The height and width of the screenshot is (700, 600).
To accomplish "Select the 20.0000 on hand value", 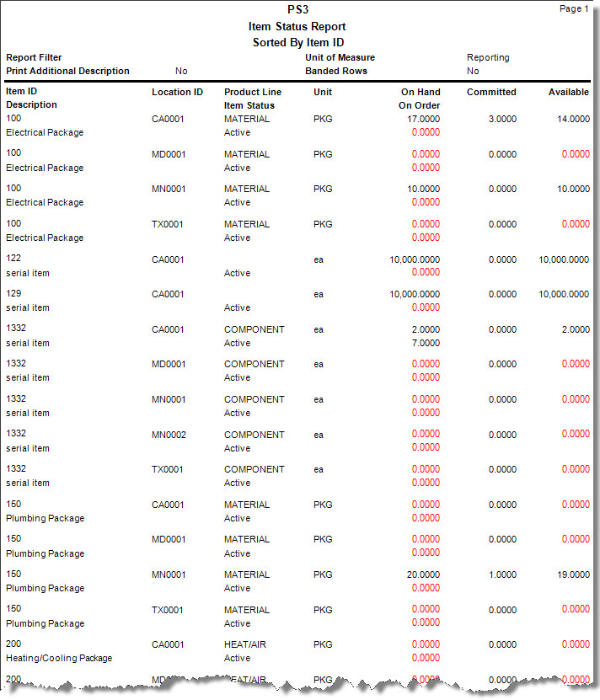I will click(x=423, y=574).
